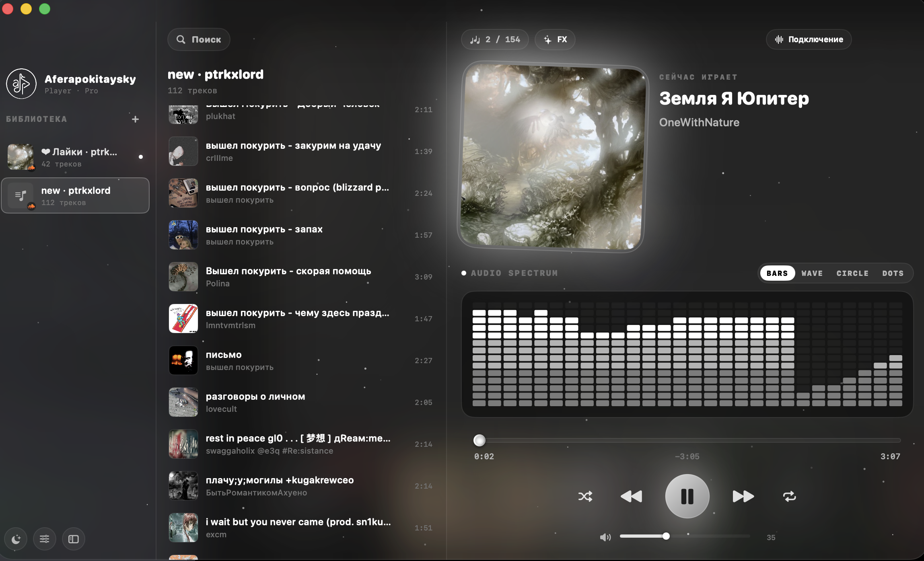
Task: Switch spectrum to DOTS view
Action: pyautogui.click(x=893, y=273)
